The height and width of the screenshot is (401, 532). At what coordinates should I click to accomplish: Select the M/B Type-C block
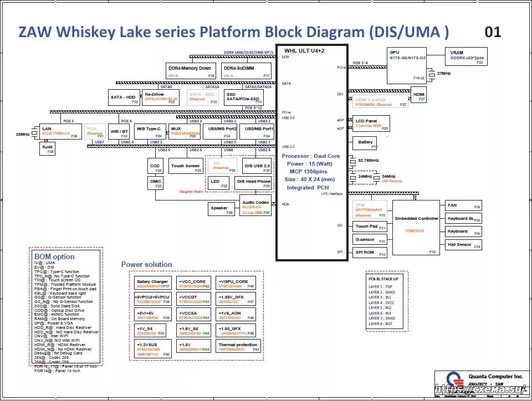tap(150, 131)
